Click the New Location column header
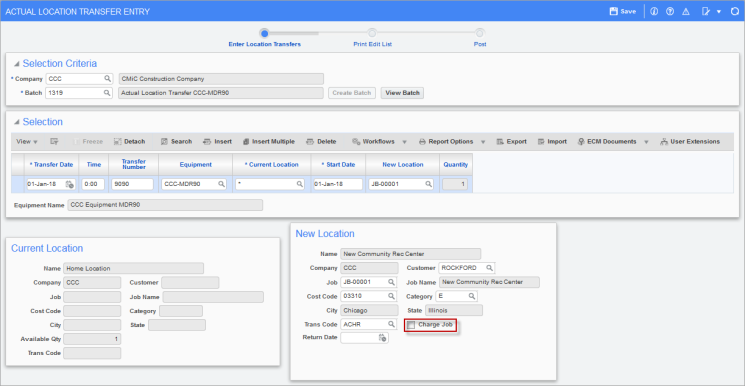The height and width of the screenshot is (386, 745). (402, 164)
